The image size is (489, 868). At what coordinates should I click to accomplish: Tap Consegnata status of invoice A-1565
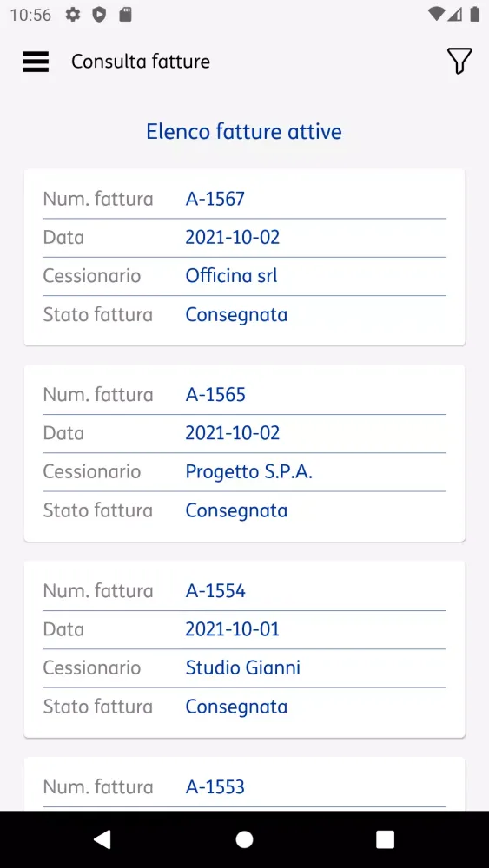pos(236,510)
